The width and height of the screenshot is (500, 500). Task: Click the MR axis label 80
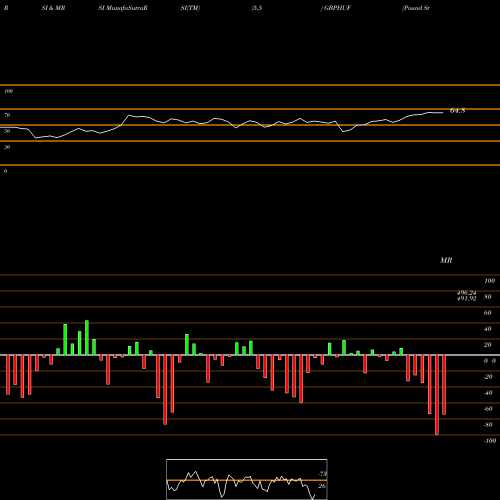coord(487,297)
